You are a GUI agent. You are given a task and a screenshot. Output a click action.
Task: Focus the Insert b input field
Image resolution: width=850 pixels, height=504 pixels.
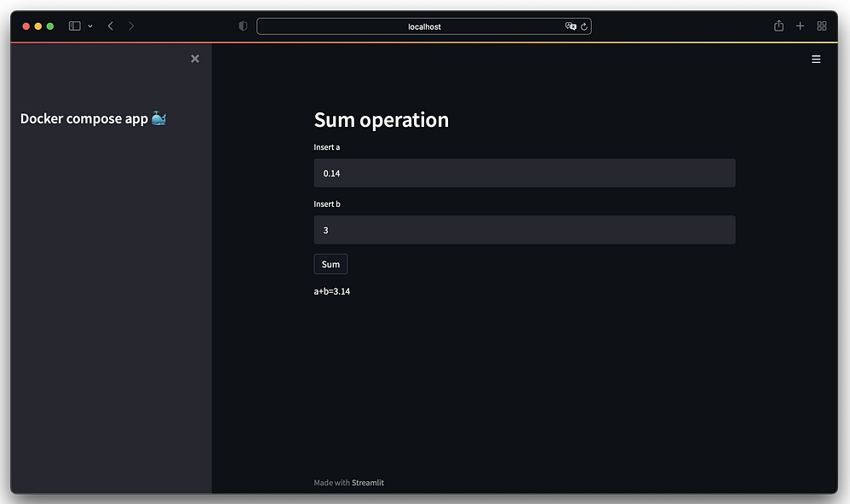click(524, 230)
